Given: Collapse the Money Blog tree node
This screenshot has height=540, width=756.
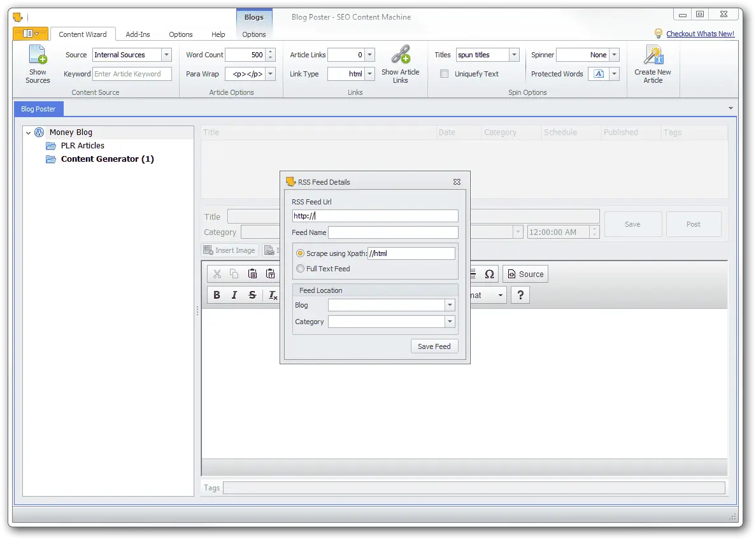Looking at the screenshot, I should pyautogui.click(x=29, y=132).
